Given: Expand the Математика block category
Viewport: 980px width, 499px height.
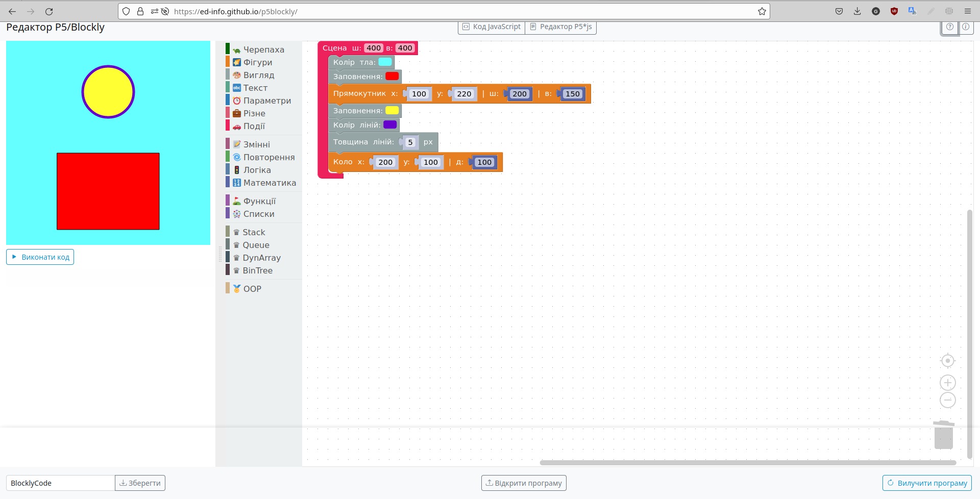Looking at the screenshot, I should (x=269, y=183).
